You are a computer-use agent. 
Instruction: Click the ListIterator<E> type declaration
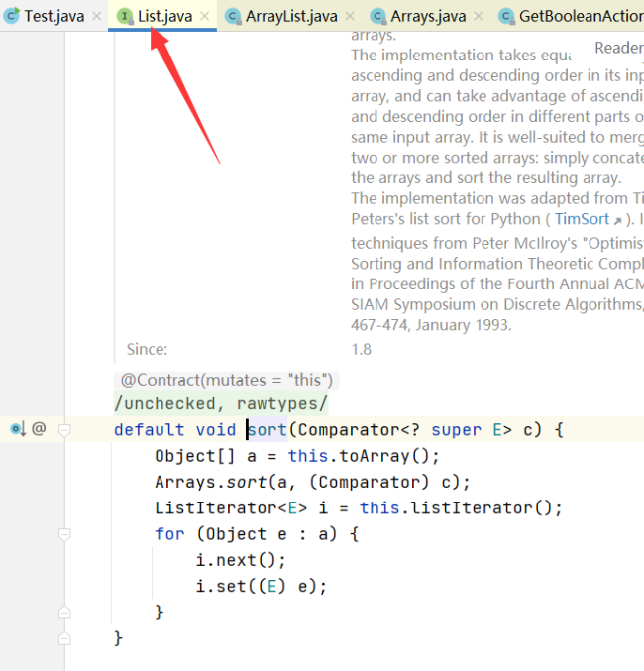click(231, 507)
